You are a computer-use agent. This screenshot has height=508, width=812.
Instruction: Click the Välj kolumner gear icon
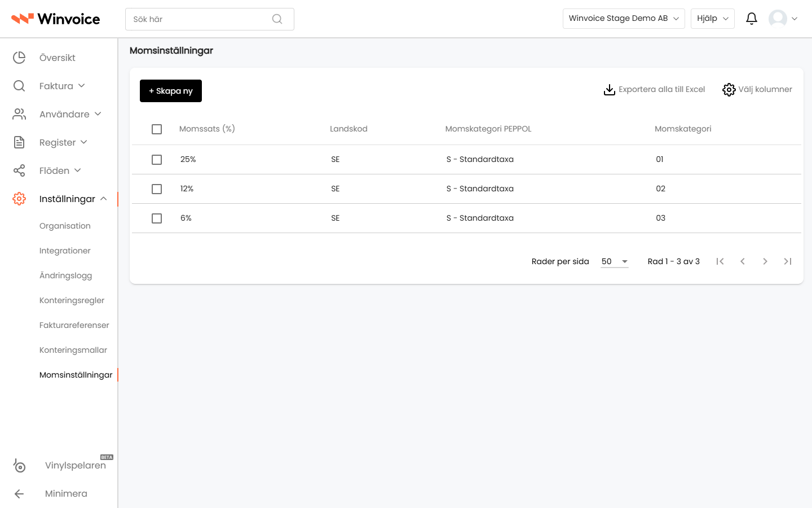point(729,90)
